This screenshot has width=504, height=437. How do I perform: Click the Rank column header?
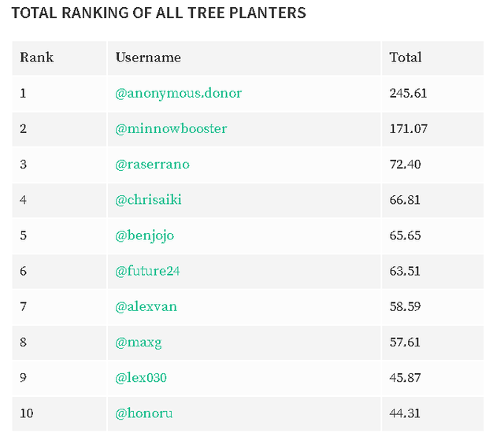pos(37,57)
